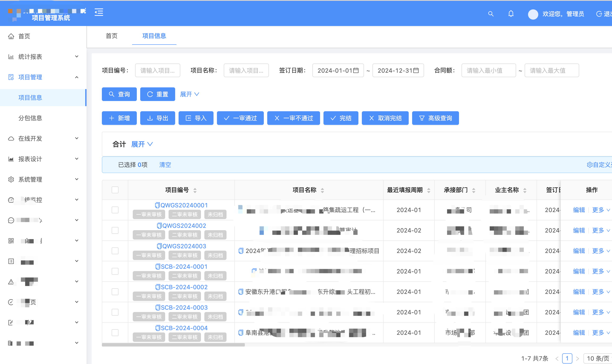Click the 在线开发 cloud icon
612x364 pixels.
[x=11, y=139]
